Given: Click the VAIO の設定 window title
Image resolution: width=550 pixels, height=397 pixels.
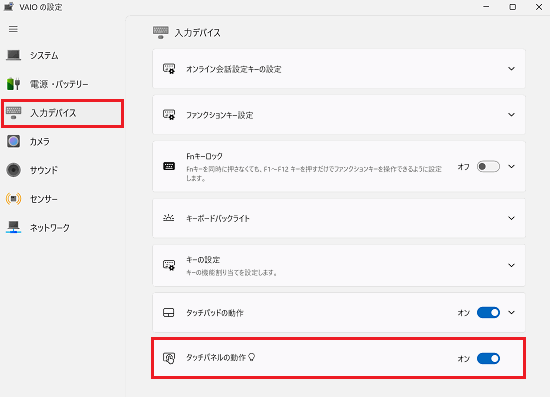Looking at the screenshot, I should (x=41, y=7).
